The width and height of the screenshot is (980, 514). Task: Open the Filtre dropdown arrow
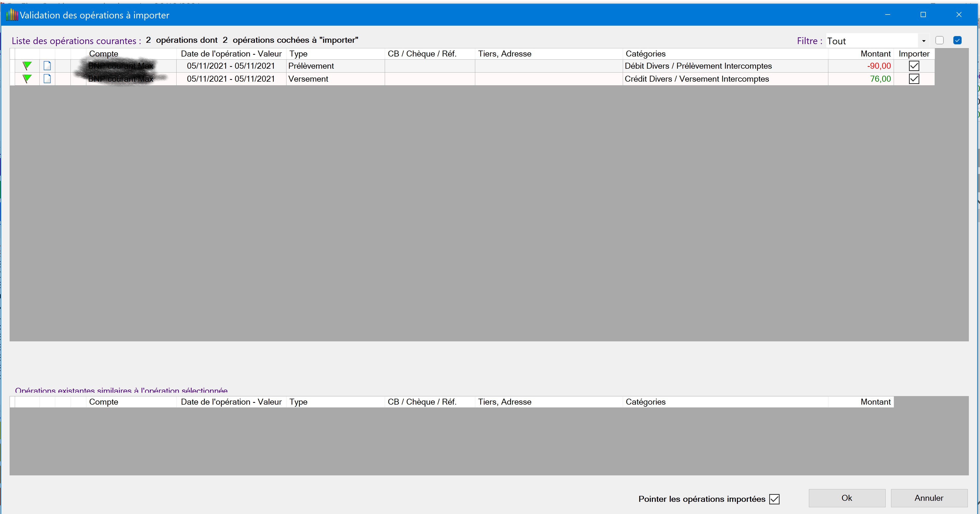pyautogui.click(x=924, y=41)
